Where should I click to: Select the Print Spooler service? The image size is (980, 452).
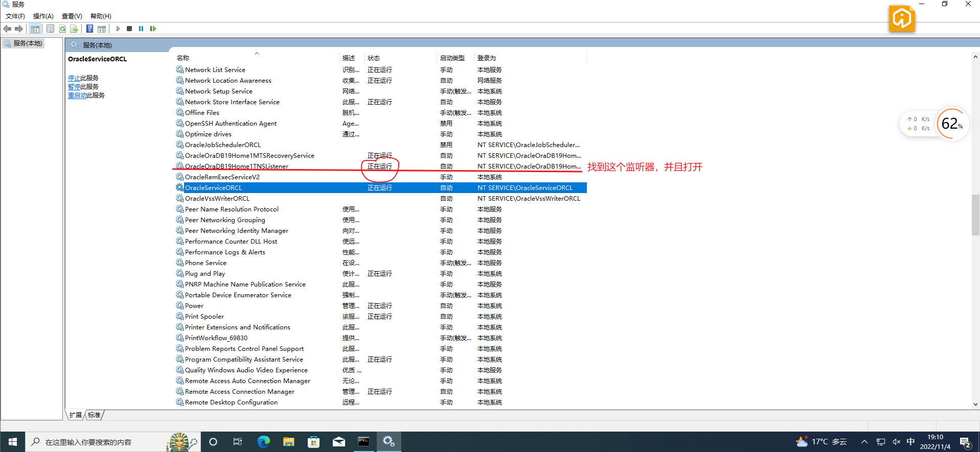click(204, 317)
